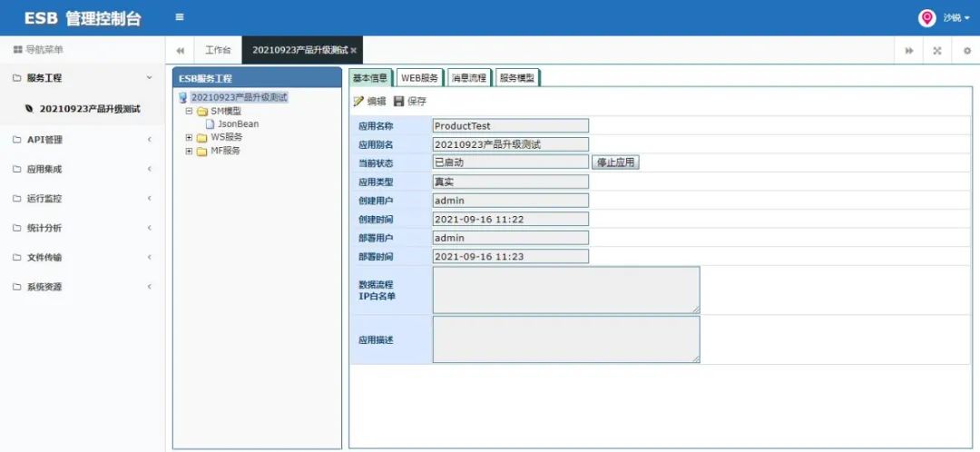
Task: Expand the 统计分析 sidebar menu
Action: point(83,228)
